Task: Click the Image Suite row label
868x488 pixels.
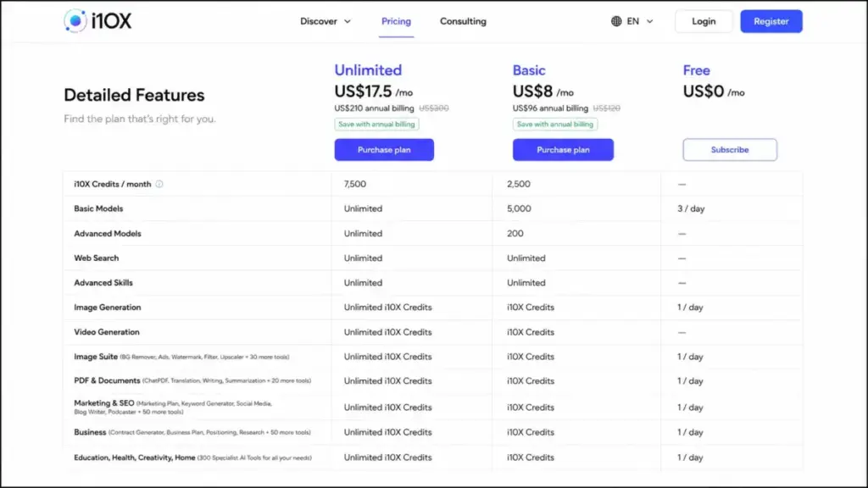Action: pos(96,357)
